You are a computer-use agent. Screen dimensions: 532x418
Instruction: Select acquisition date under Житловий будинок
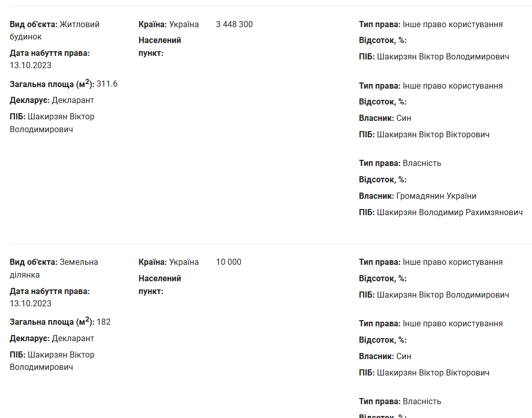pyautogui.click(x=31, y=66)
